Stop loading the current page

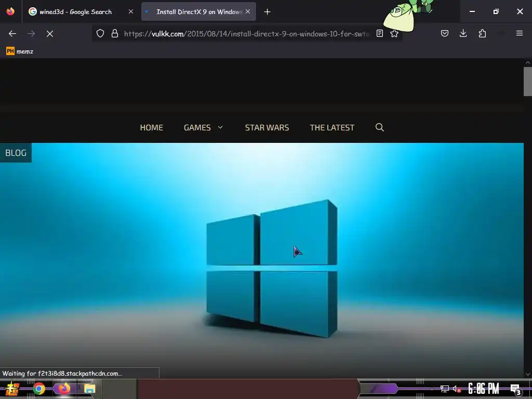pos(50,34)
